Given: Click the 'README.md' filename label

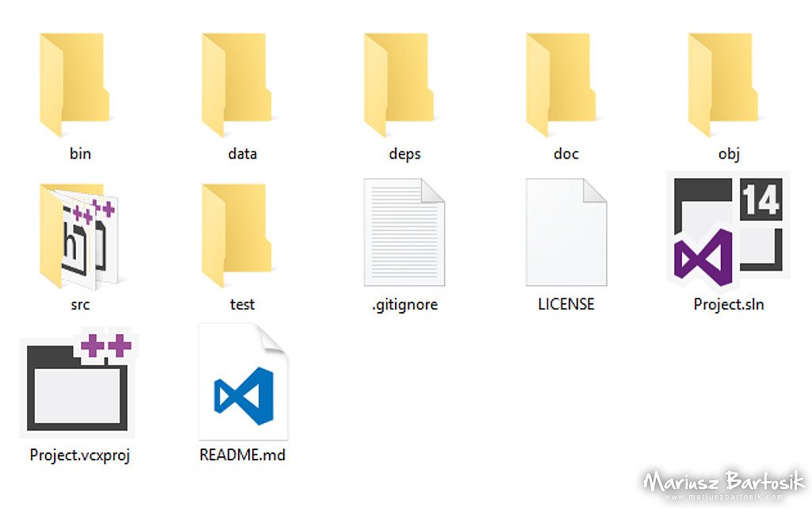Looking at the screenshot, I should (243, 455).
